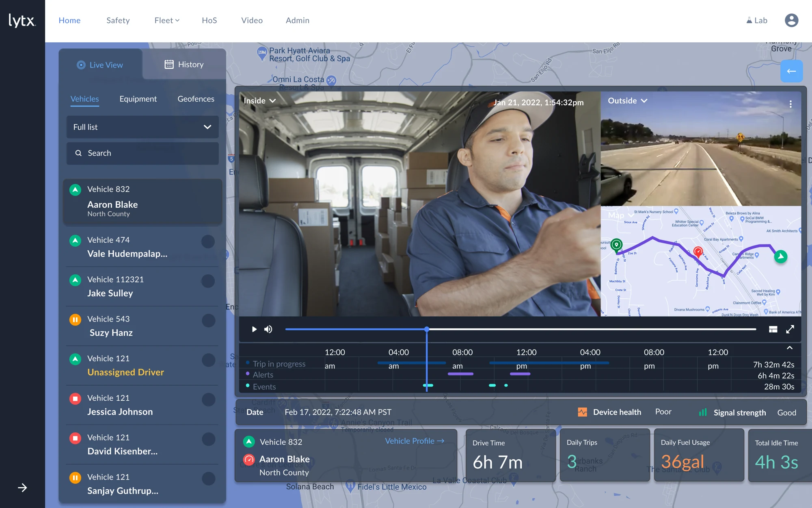
Task: Click Park Hyatt Aviara map pin
Action: 262,53
